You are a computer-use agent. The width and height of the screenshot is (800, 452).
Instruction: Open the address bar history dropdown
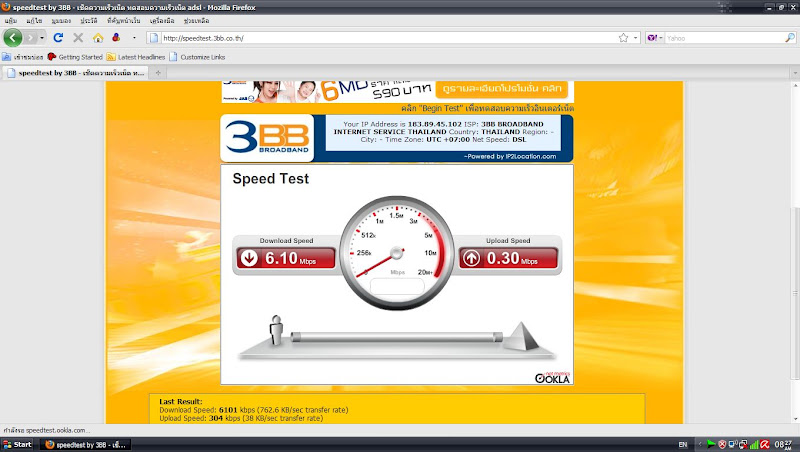pos(635,38)
